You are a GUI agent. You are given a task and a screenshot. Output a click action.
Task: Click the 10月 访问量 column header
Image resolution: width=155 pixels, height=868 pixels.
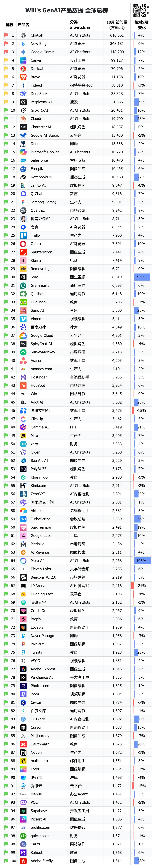click(x=117, y=25)
